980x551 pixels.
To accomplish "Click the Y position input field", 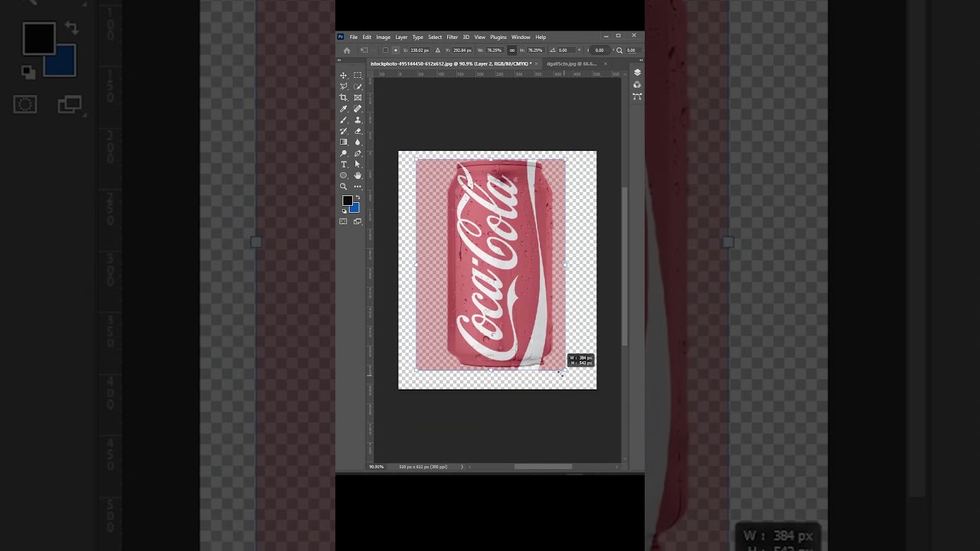I will point(461,51).
